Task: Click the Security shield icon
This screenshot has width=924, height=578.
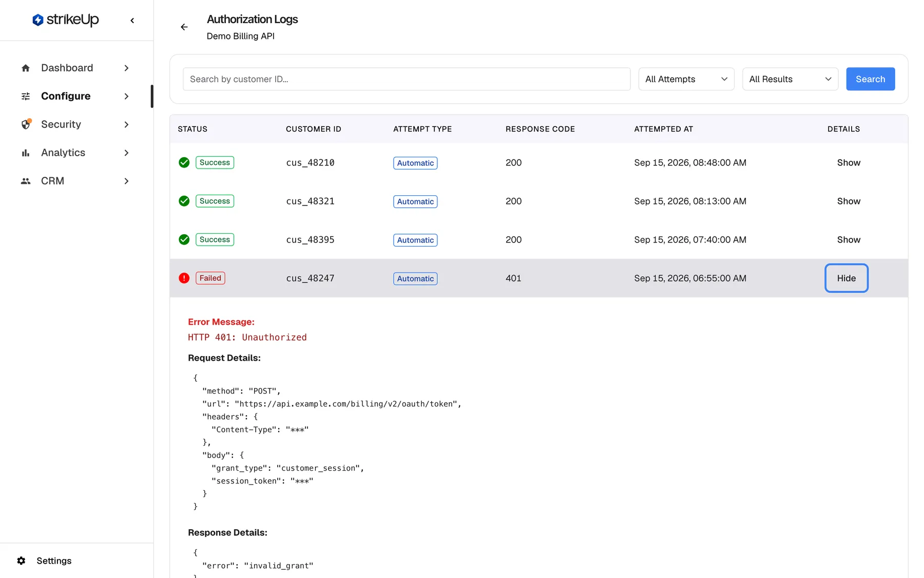Action: pyautogui.click(x=26, y=124)
